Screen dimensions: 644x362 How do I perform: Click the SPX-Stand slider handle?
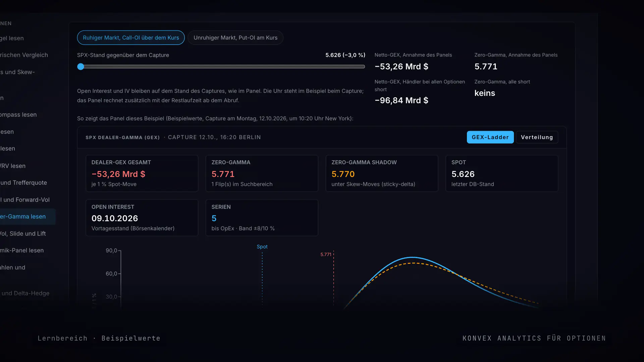(x=80, y=67)
